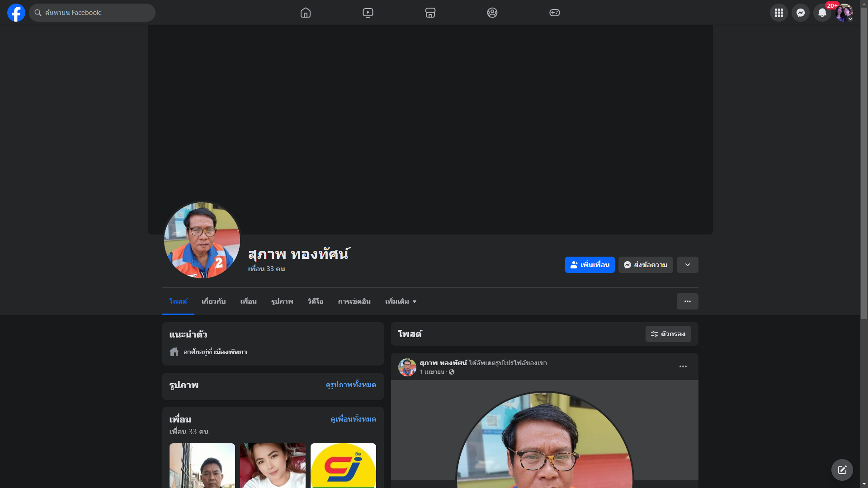Go to the Home feed icon

(306, 13)
